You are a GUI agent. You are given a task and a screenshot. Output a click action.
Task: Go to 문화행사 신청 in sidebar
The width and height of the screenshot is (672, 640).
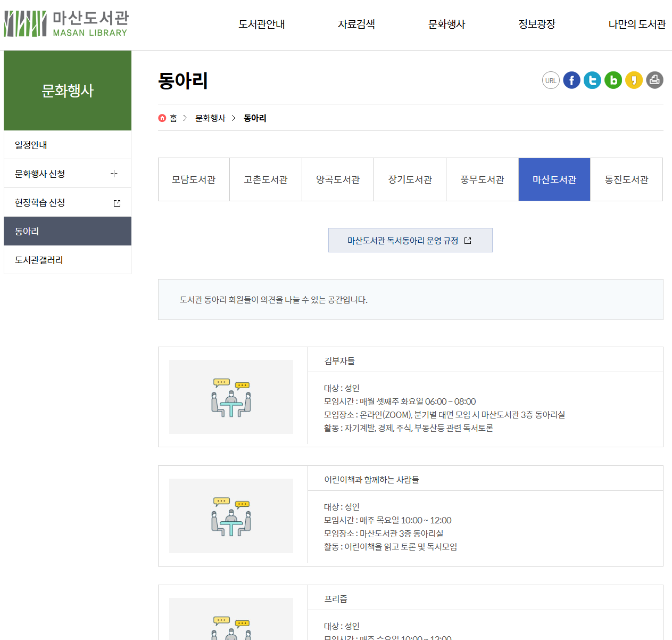tap(68, 174)
